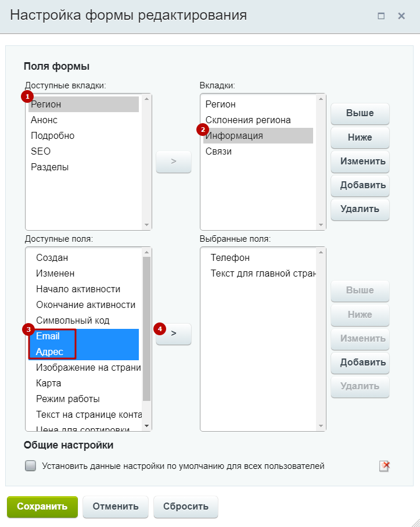Click up arrow of available fields scrollbar
420x527 pixels.
[146, 252]
